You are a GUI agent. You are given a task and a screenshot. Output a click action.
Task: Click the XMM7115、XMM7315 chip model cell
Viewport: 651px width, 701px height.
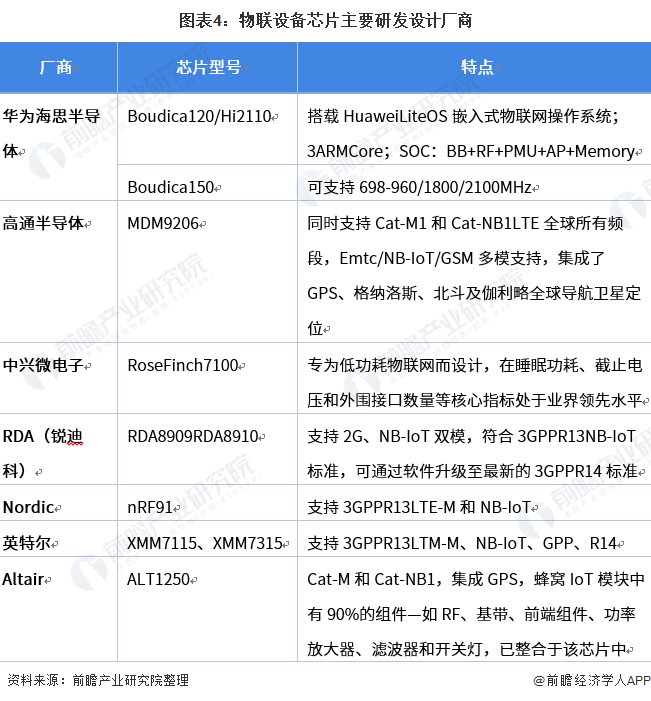tap(207, 539)
